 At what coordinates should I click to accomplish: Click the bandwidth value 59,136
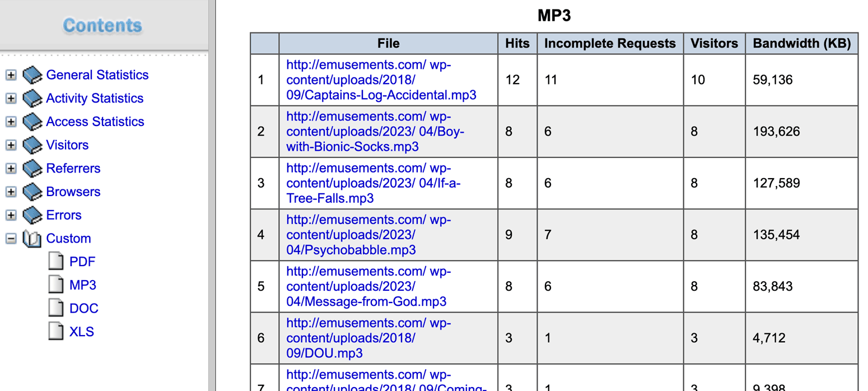click(773, 80)
